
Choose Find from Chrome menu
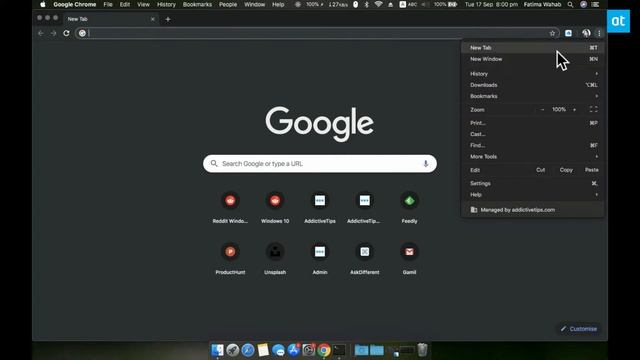coord(533,145)
